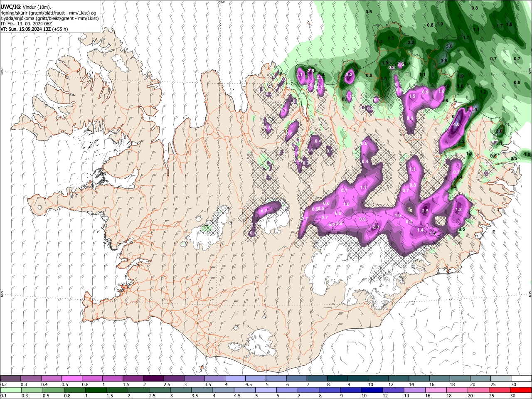This screenshot has height=399, width=532.
Task: Select upper legend swatch between 18 and 20
Action: click(460, 378)
